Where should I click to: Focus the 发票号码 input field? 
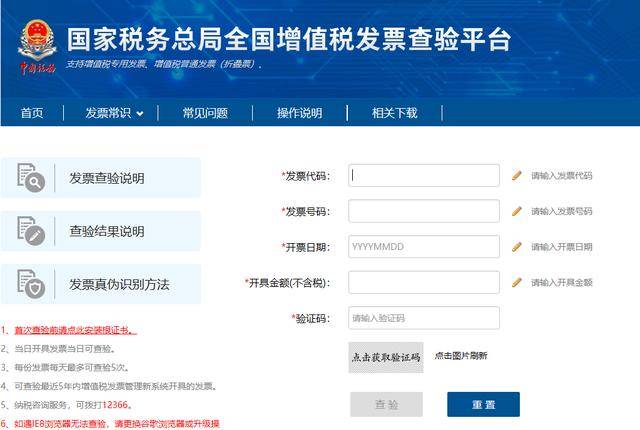[424, 211]
